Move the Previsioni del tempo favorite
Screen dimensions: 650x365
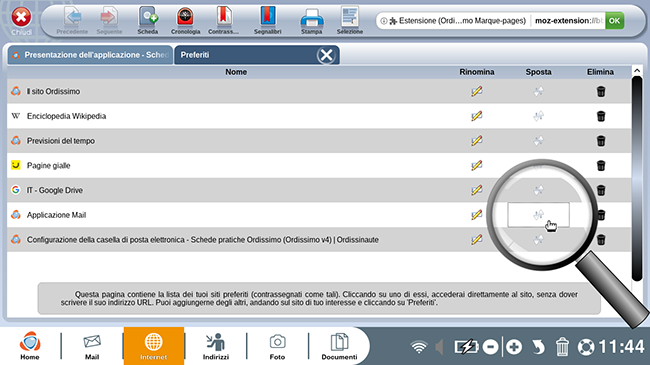click(538, 141)
